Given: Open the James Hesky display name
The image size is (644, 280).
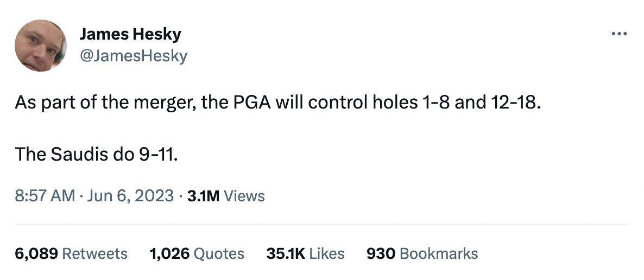Looking at the screenshot, I should pyautogui.click(x=130, y=34).
